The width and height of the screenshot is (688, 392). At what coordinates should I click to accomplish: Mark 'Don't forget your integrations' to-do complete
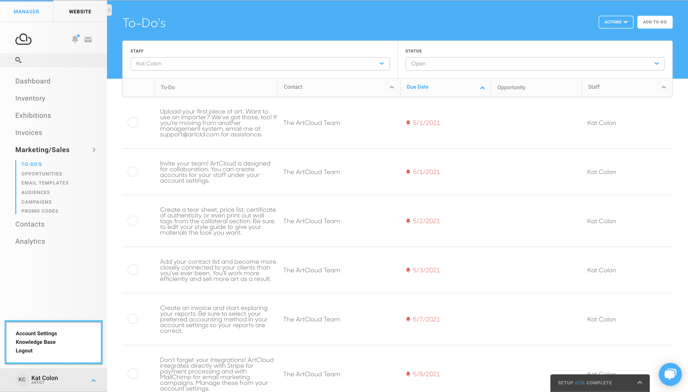pyautogui.click(x=133, y=374)
